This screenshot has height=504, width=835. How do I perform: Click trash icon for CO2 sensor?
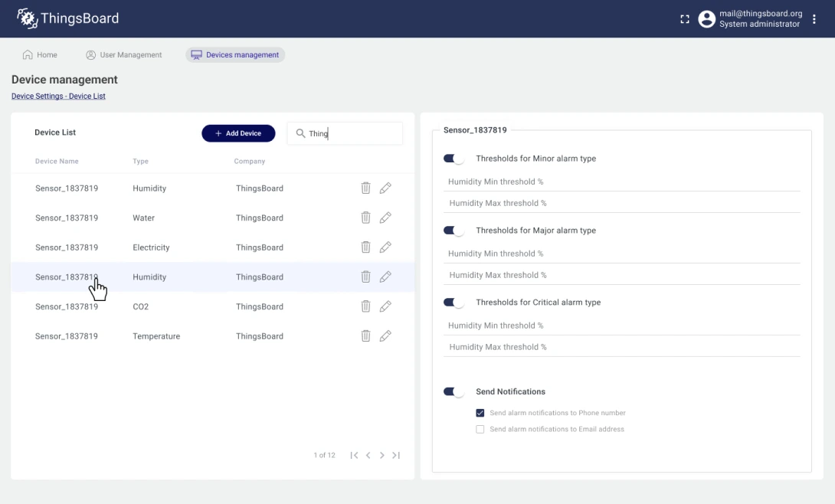click(365, 306)
